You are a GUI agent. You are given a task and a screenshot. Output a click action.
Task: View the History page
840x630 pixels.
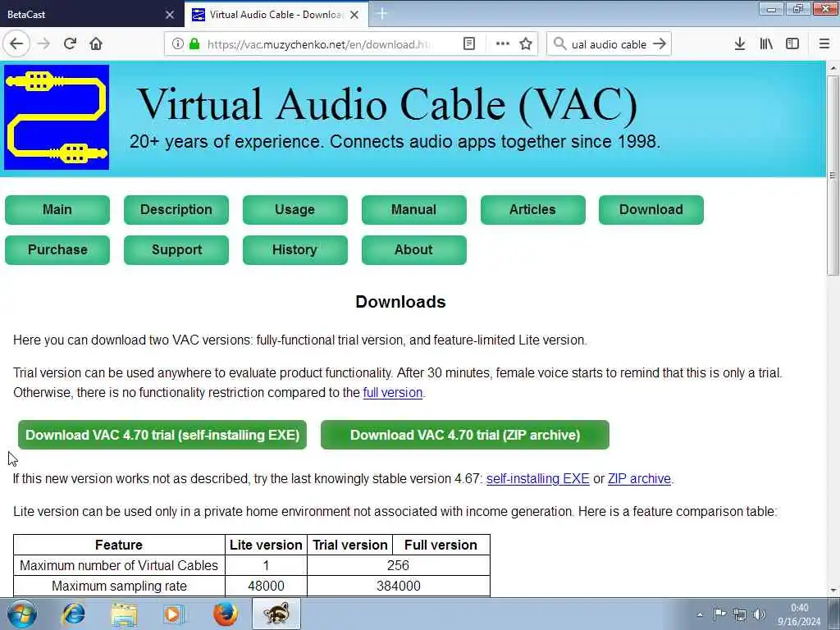(x=295, y=249)
